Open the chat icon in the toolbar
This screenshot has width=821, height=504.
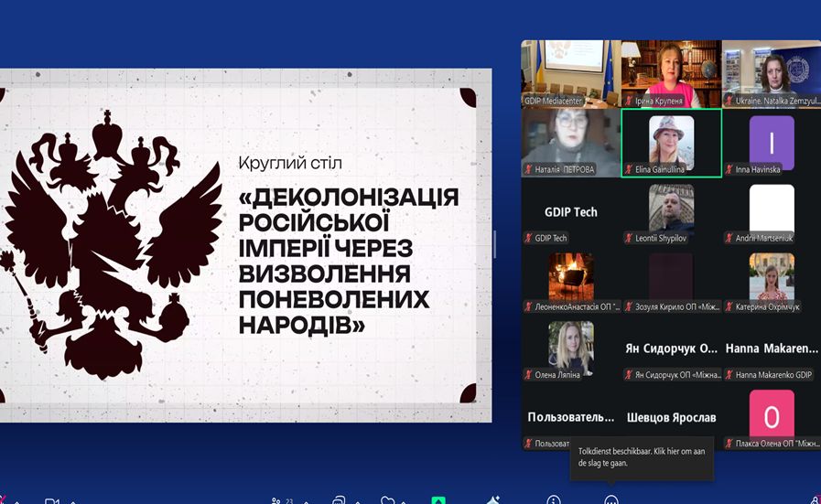(x=338, y=500)
